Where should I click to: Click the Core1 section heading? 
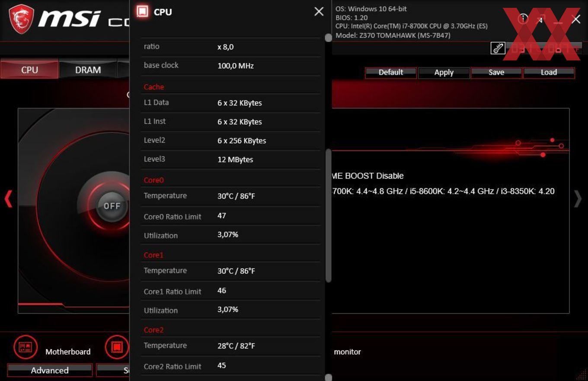point(154,255)
